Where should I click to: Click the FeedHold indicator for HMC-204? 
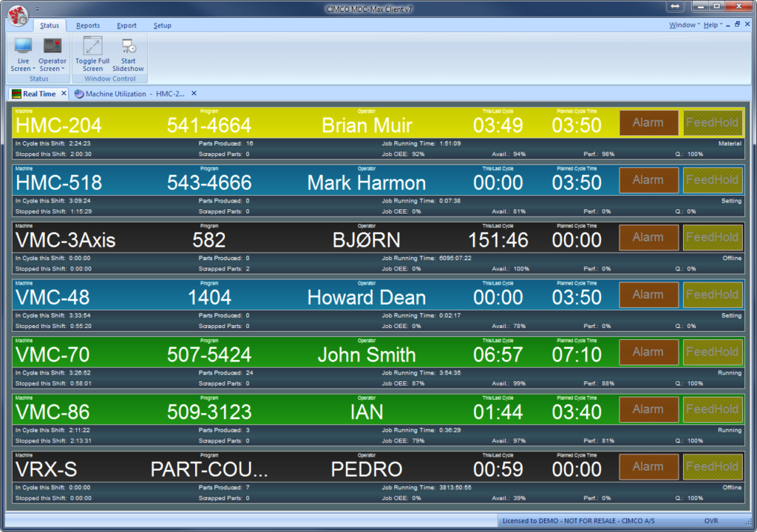tap(713, 123)
